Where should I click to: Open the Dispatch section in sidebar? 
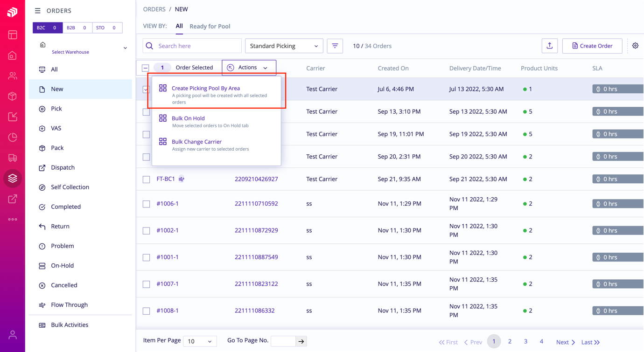pos(80,167)
